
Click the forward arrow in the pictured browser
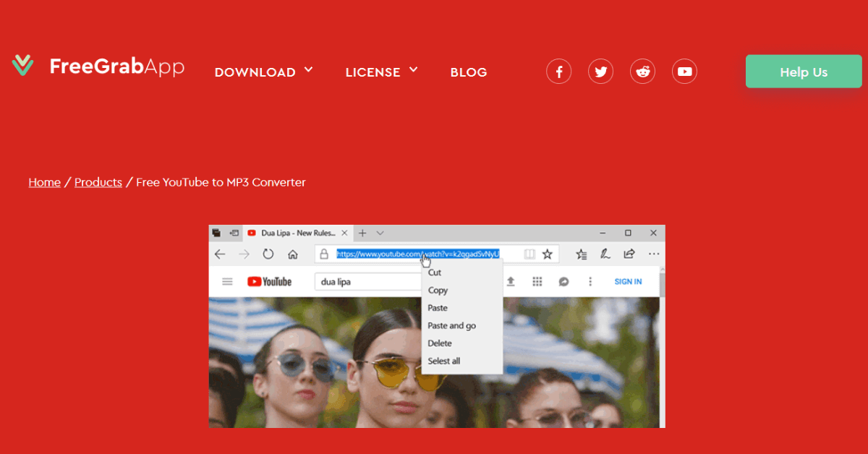[x=244, y=254]
